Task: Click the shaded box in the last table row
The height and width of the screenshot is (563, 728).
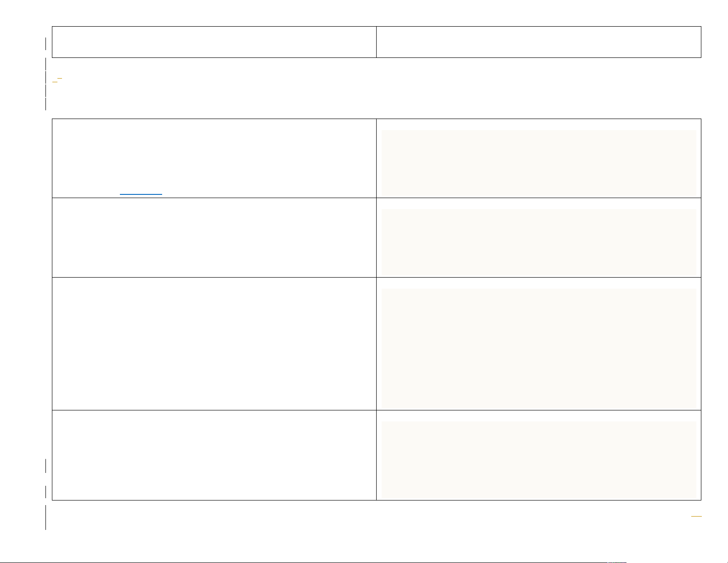Action: tap(538, 460)
